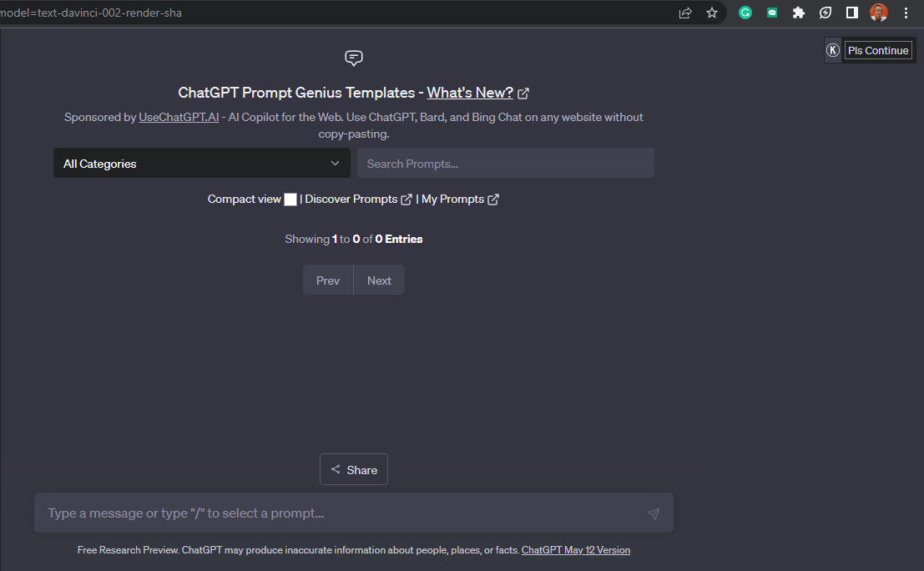Bookmark this page with the star icon
The image size is (924, 571).
tap(712, 13)
